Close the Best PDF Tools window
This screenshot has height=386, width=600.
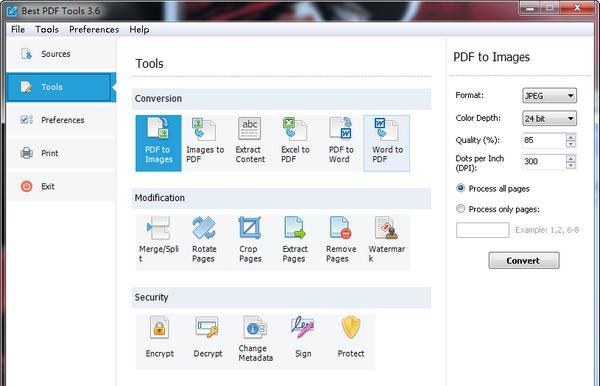(x=578, y=8)
